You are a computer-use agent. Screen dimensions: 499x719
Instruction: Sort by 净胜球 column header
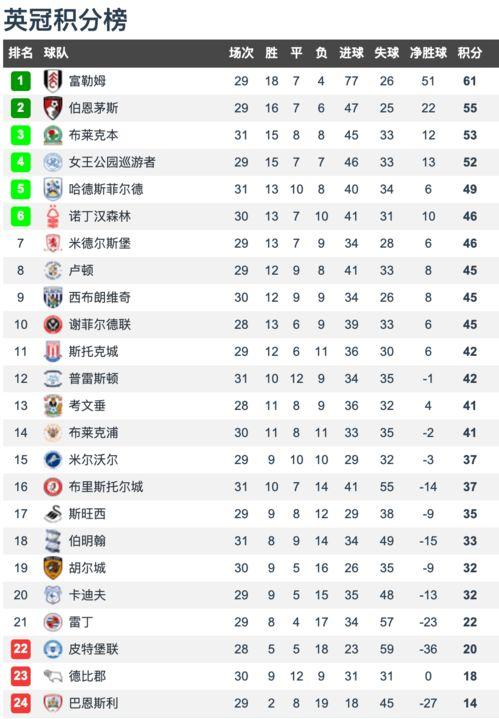pos(428,53)
